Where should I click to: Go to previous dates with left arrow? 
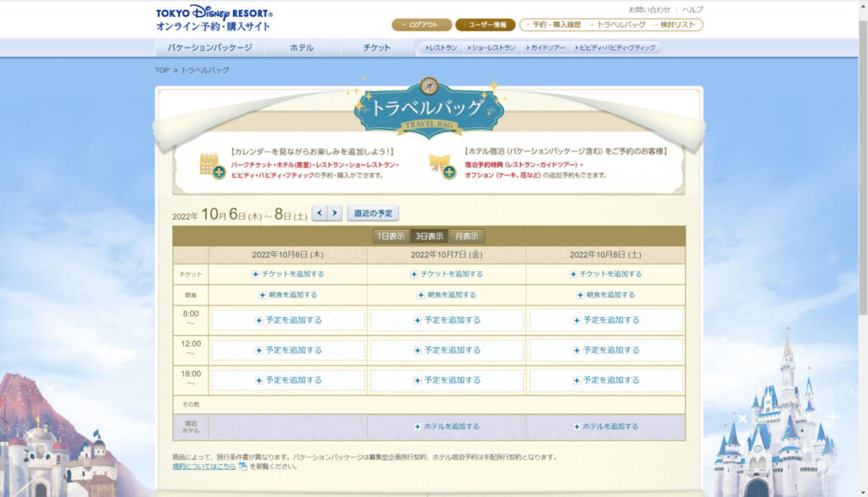tap(320, 213)
